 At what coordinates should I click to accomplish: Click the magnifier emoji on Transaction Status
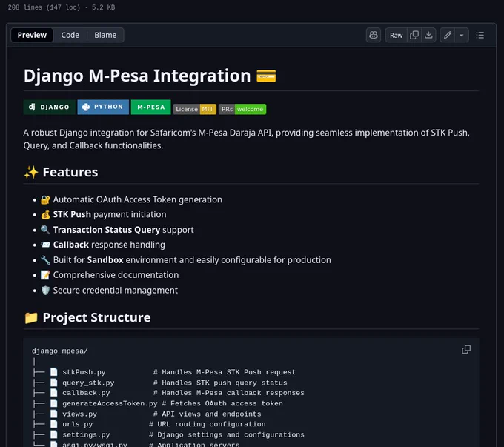click(x=45, y=230)
